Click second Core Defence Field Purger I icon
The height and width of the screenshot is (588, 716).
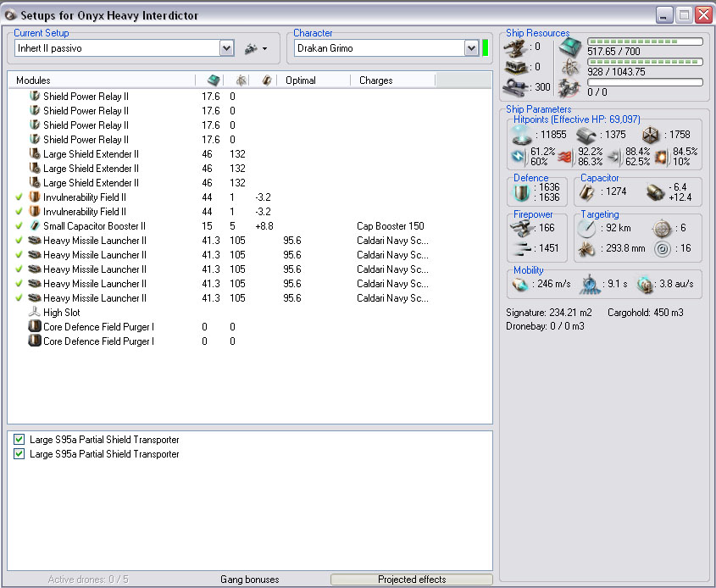35,341
